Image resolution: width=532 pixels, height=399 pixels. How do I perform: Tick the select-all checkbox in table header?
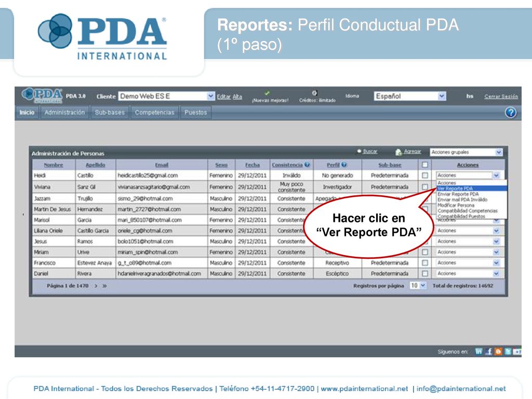coord(425,165)
